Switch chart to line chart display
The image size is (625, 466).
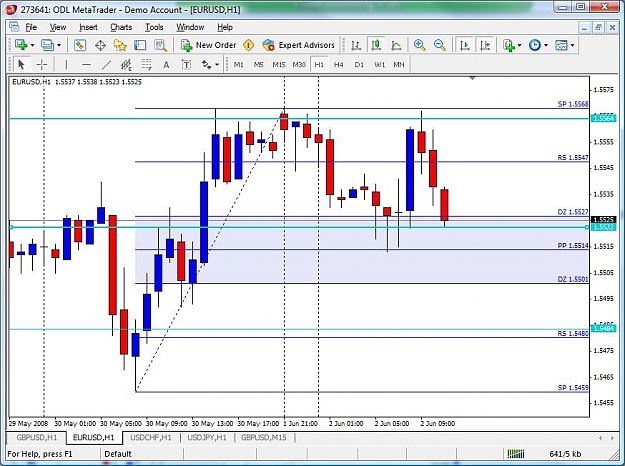click(x=396, y=45)
